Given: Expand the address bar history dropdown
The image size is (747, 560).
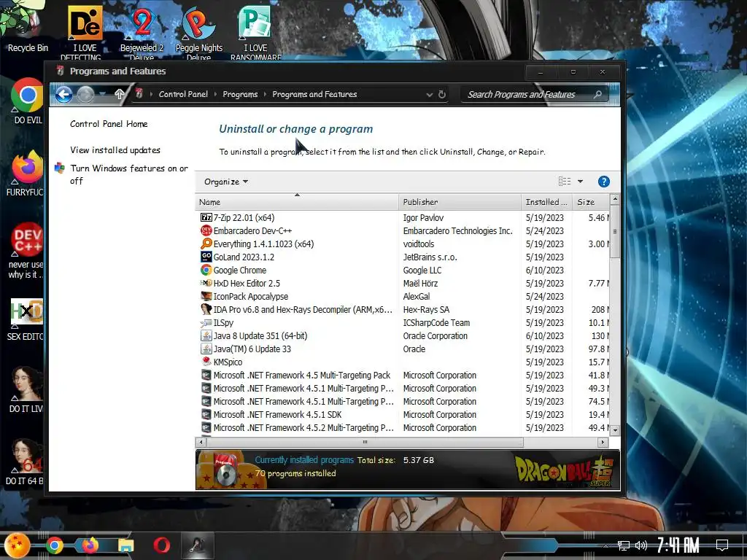Looking at the screenshot, I should click(x=429, y=95).
